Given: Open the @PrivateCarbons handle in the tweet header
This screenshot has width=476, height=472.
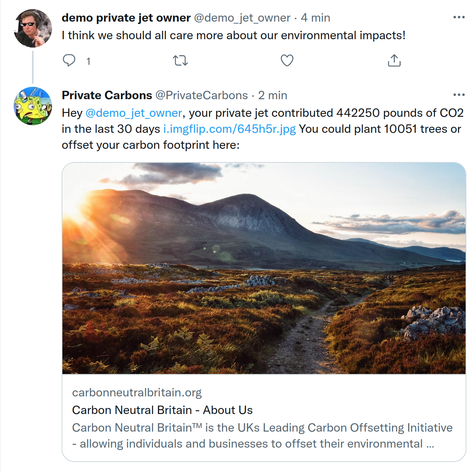Looking at the screenshot, I should 202,95.
